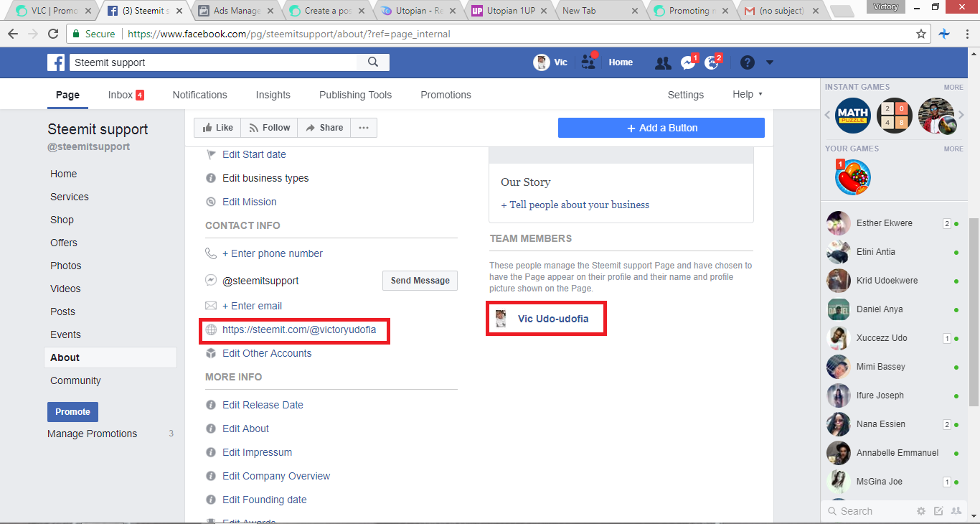Open page Settings
Viewport: 980px width, 524px height.
click(686, 95)
